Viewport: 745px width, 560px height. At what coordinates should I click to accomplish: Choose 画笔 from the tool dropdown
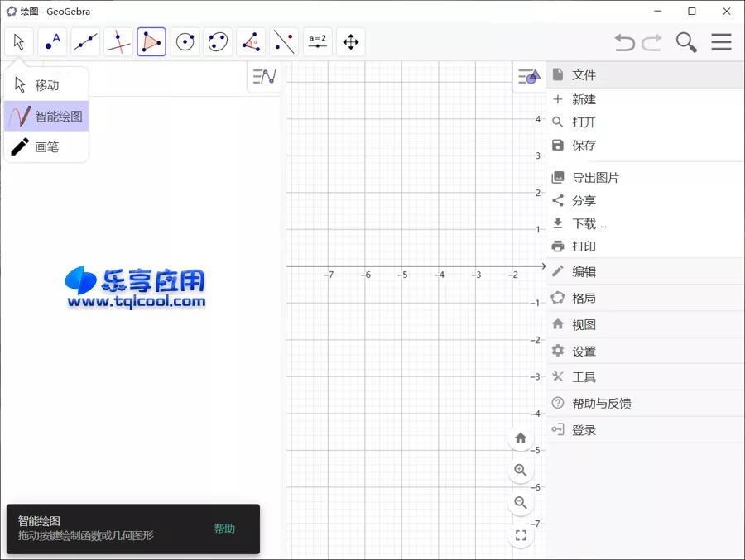[x=46, y=147]
